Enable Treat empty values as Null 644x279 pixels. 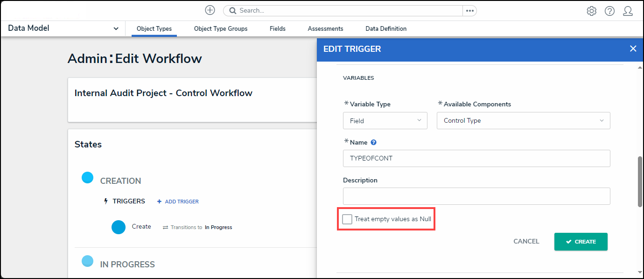click(347, 219)
